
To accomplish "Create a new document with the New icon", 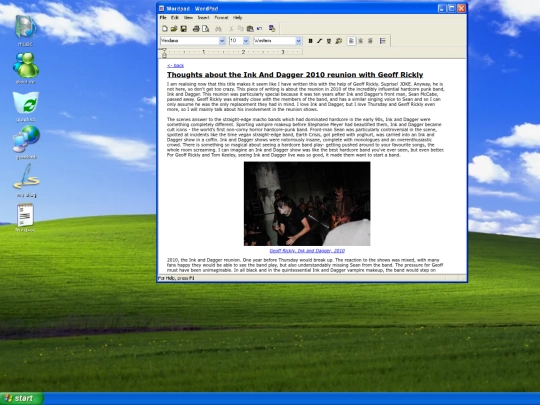I will (165, 29).
